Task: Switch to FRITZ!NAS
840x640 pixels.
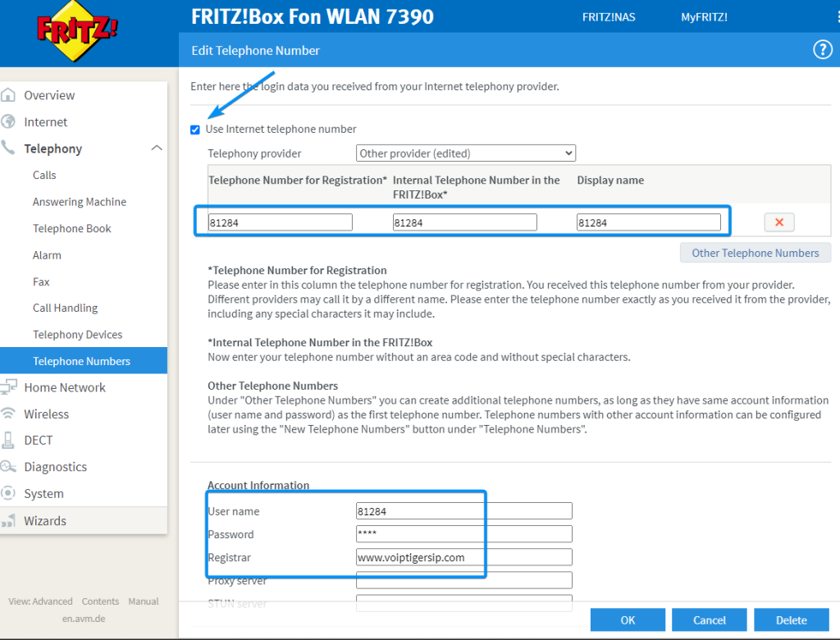Action: click(609, 16)
